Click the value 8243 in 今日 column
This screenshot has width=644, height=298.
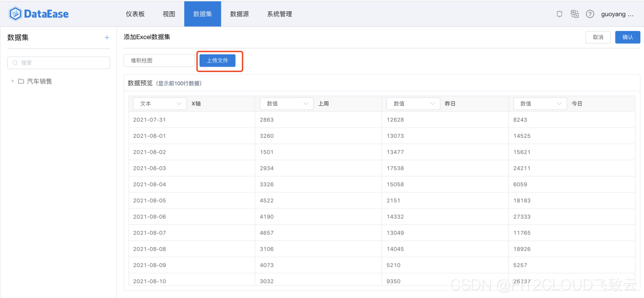pos(520,120)
